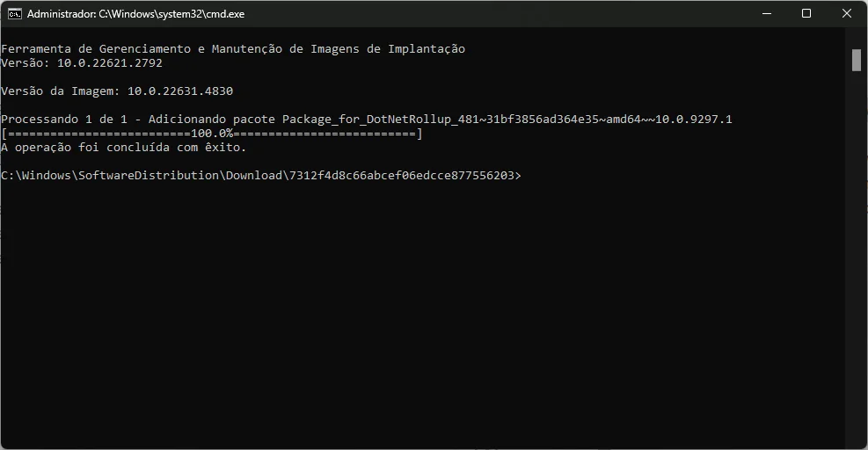
Task: Click the folder hash 7312f4d8c66abcef06edcce877556203
Action: (x=402, y=176)
